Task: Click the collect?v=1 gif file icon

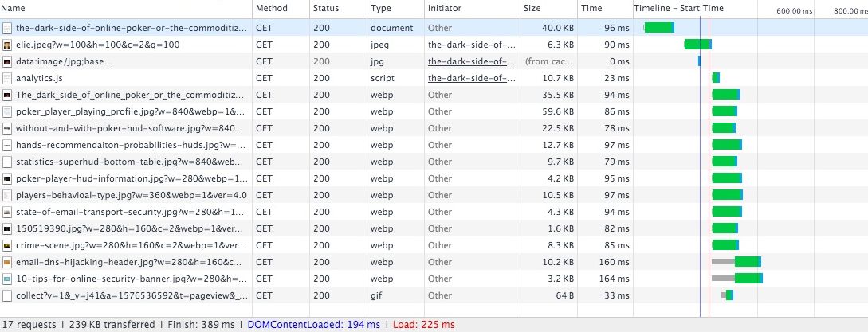Action: (x=7, y=295)
